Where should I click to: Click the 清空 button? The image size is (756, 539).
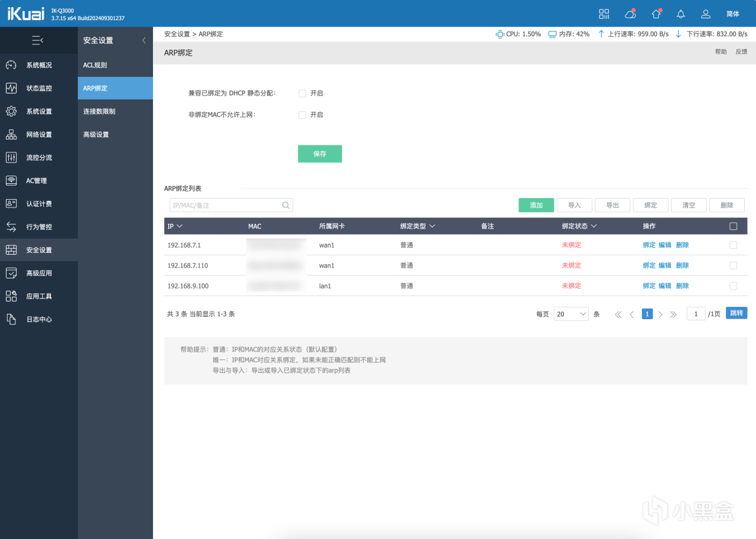tap(689, 205)
